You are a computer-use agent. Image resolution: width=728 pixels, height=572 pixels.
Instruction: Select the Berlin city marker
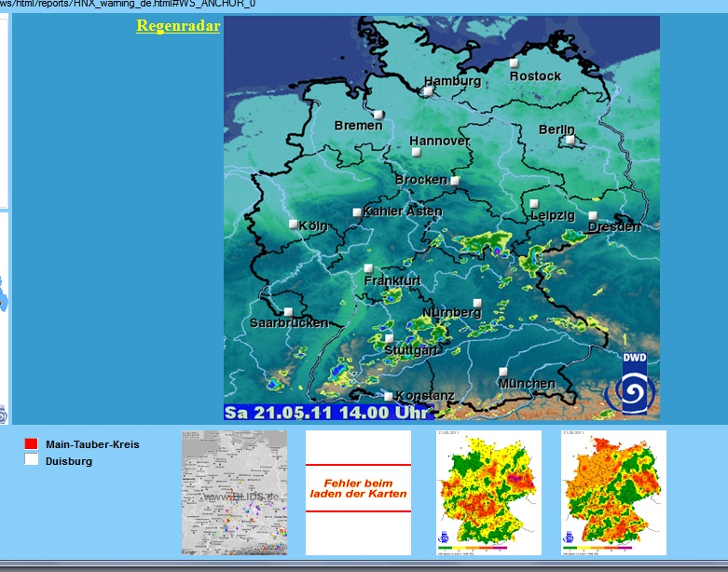[x=570, y=140]
